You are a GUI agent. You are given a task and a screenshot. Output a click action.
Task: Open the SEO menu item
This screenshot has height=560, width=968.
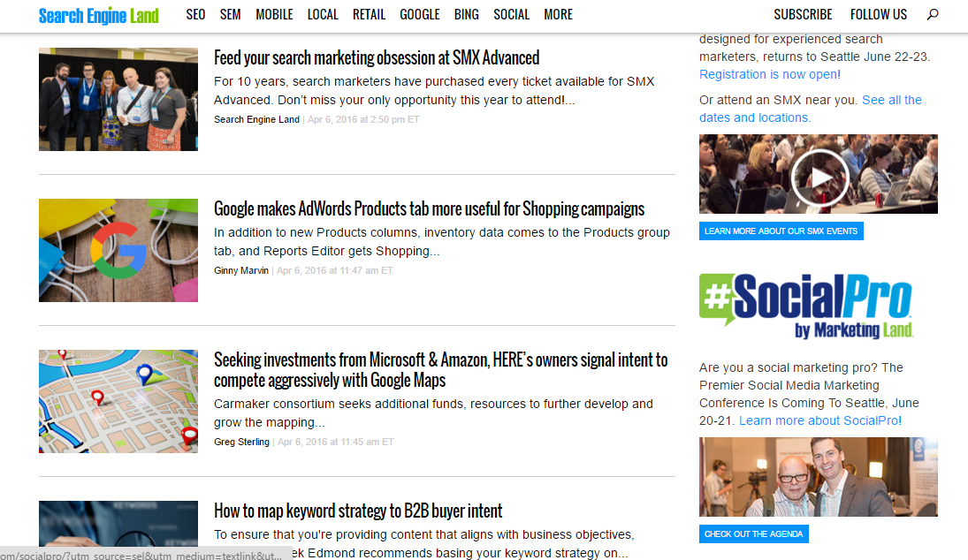point(195,14)
